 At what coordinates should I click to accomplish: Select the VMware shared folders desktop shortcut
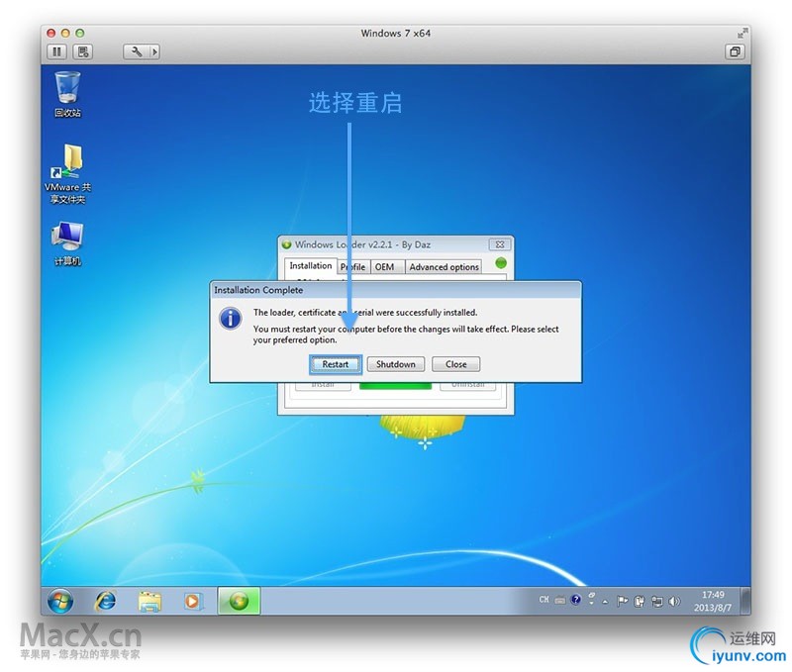(x=67, y=174)
